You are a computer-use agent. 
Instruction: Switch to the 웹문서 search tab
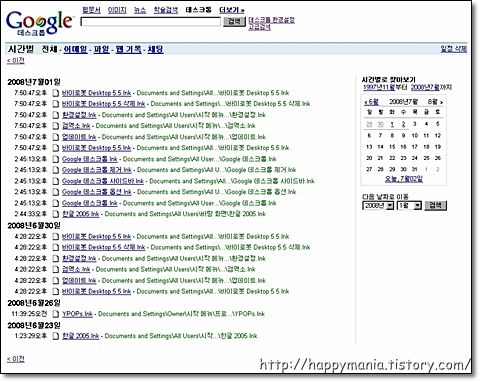pyautogui.click(x=91, y=10)
